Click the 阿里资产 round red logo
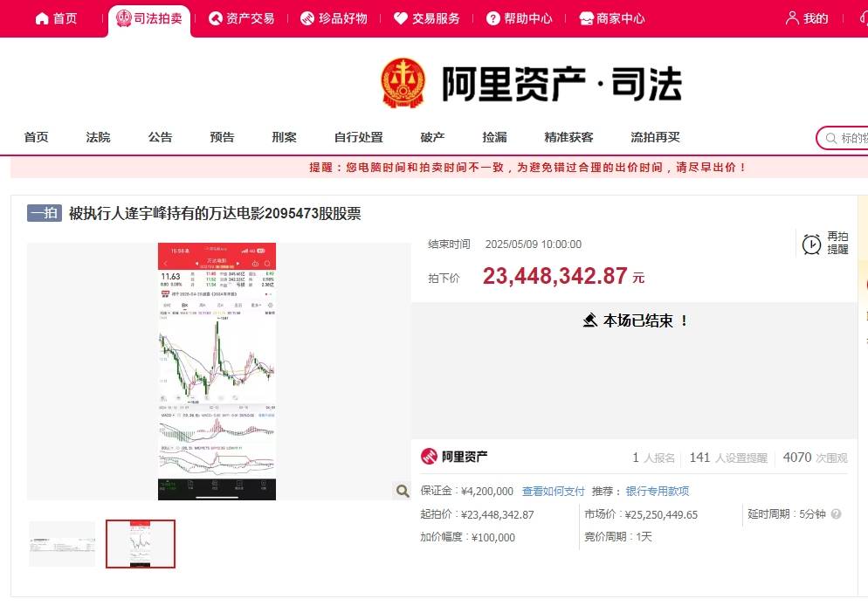 pos(429,457)
